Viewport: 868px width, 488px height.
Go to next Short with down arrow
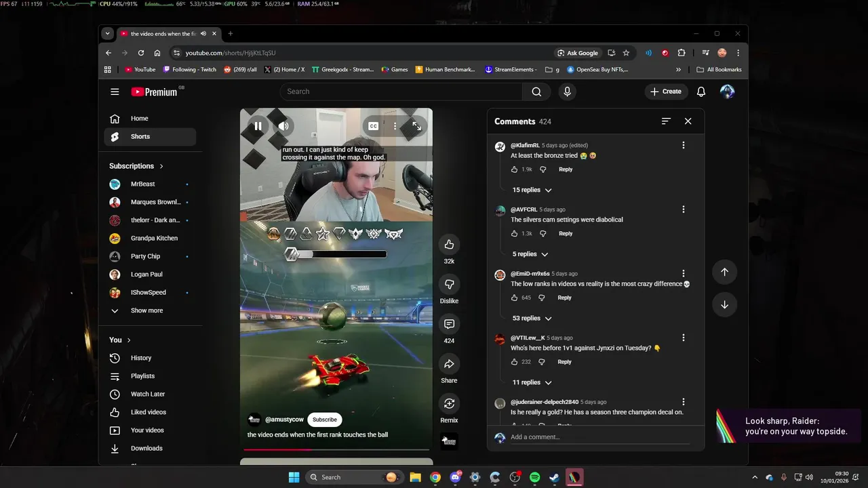[x=724, y=305]
